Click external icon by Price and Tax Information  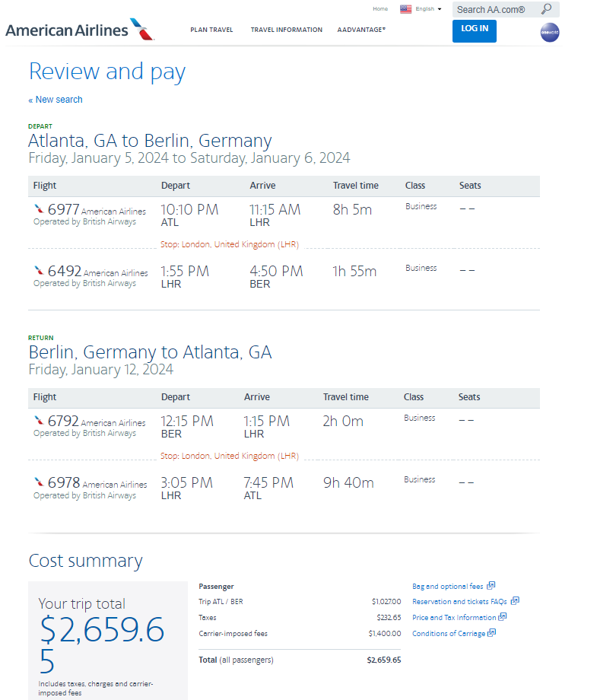pos(503,616)
